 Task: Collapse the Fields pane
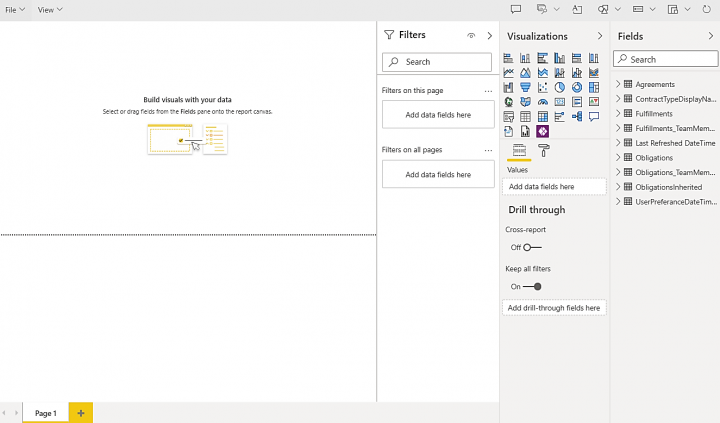click(711, 36)
